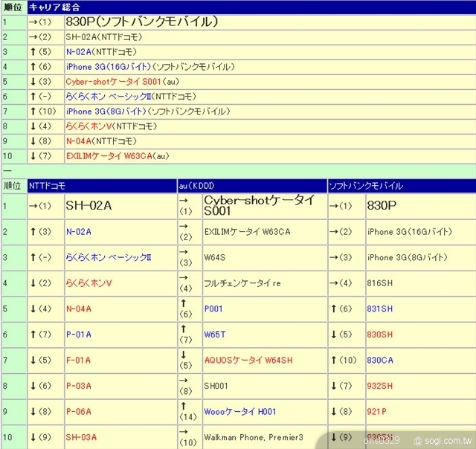The height and width of the screenshot is (449, 476).
Task: Select SH-02A in the NTTドコモ column
Action: (x=89, y=206)
